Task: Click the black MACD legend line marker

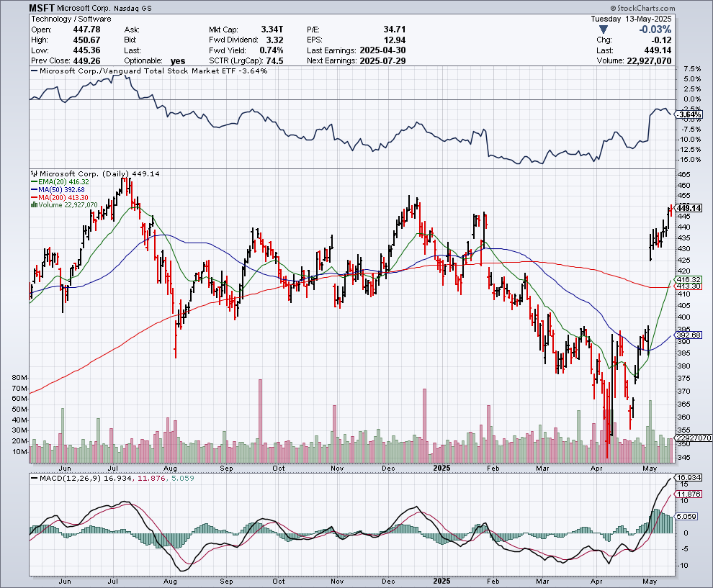Action: tap(34, 479)
